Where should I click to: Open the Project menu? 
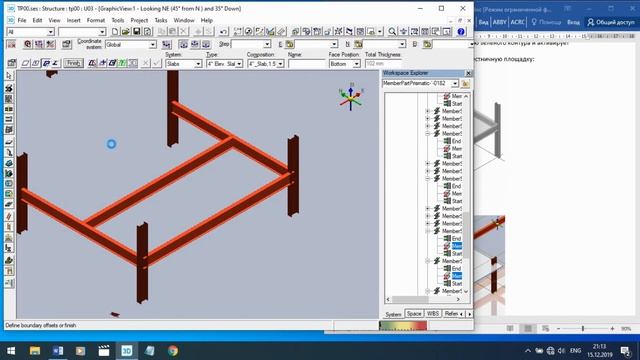139,20
